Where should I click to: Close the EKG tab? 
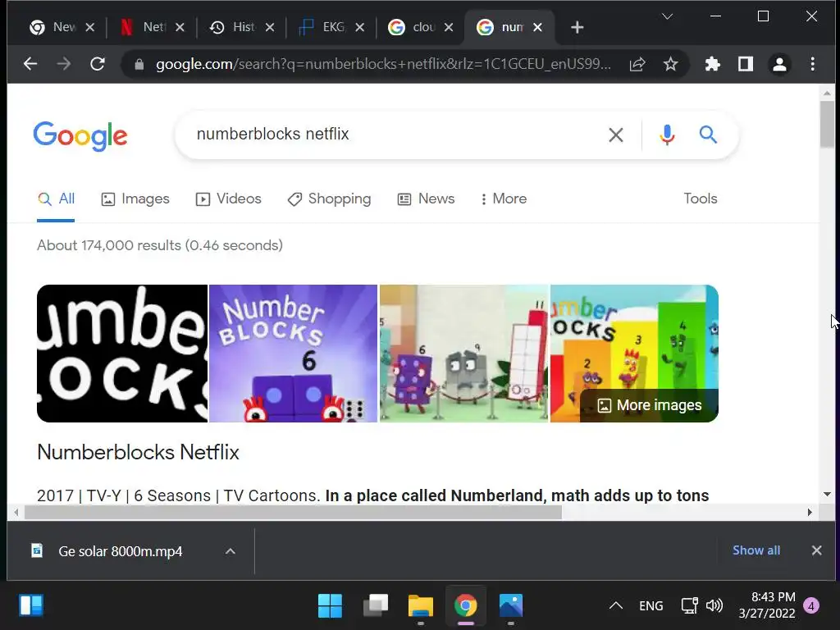click(x=360, y=27)
